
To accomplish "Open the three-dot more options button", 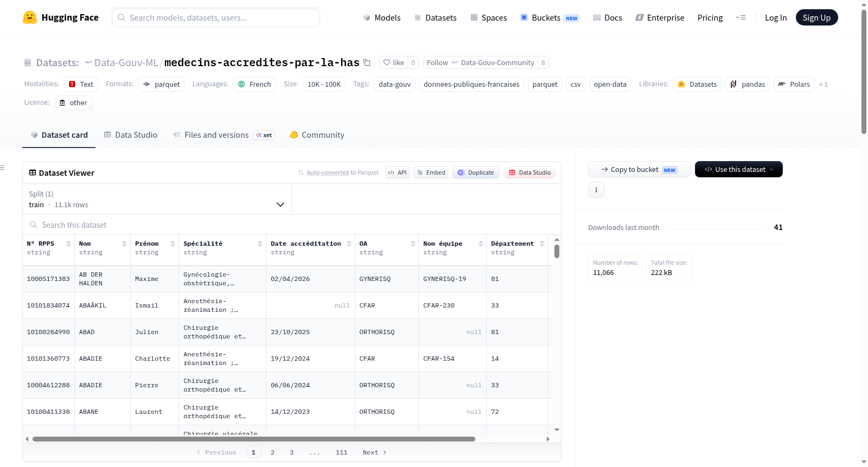I will pyautogui.click(x=596, y=190).
